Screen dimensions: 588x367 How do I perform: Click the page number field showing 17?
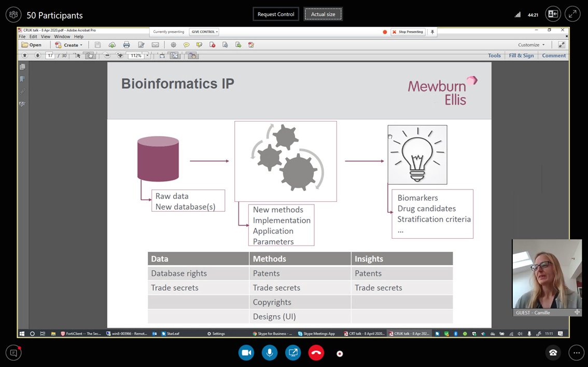point(50,56)
